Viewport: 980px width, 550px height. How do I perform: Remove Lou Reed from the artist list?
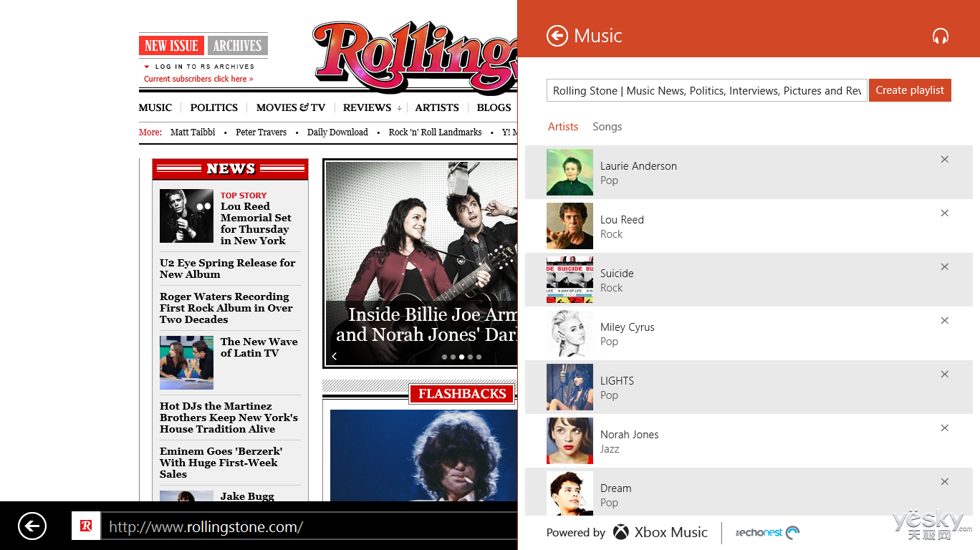point(944,213)
